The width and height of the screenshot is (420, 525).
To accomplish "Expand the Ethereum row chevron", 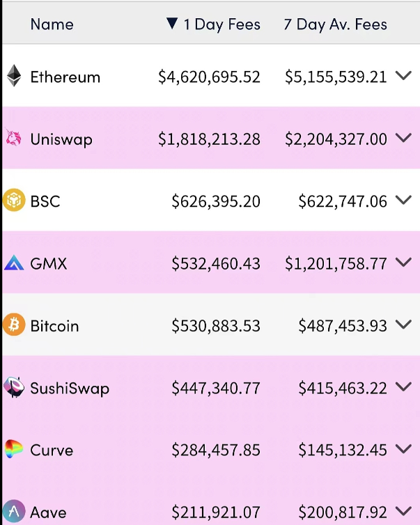I will [403, 77].
